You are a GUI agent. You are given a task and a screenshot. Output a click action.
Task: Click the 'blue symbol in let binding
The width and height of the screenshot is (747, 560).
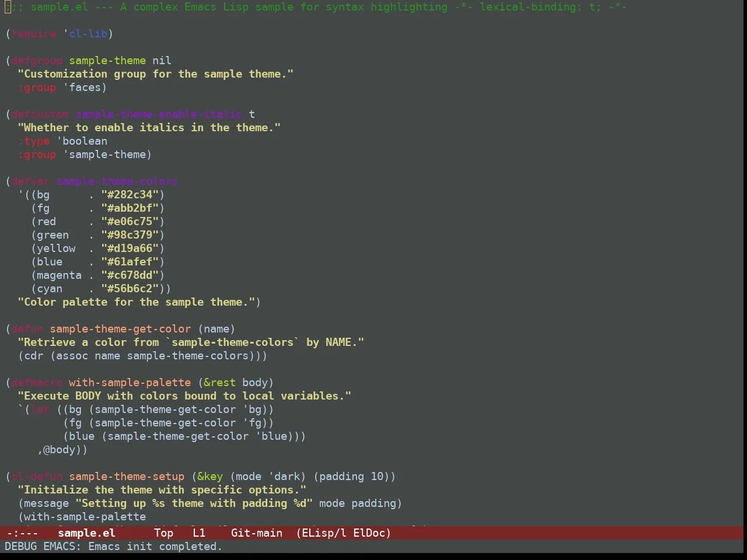tap(271, 436)
